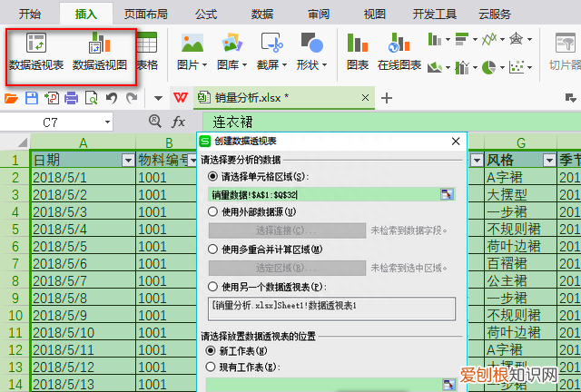Screen dimensions: 581x392
Task: Expand the quick access toolbar customize arrow
Action: [158, 98]
